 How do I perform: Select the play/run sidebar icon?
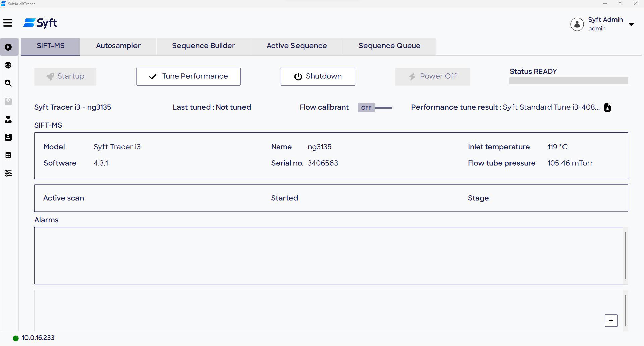point(8,47)
